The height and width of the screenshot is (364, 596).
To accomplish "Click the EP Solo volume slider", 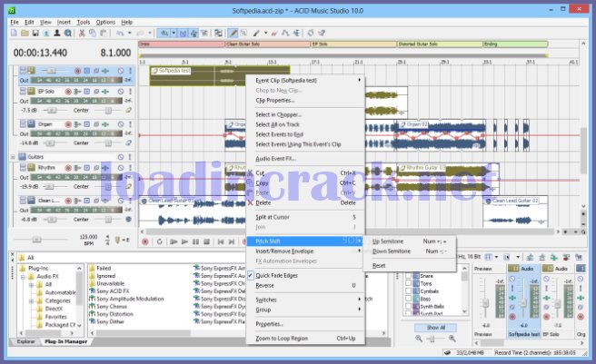I will [x=51, y=110].
